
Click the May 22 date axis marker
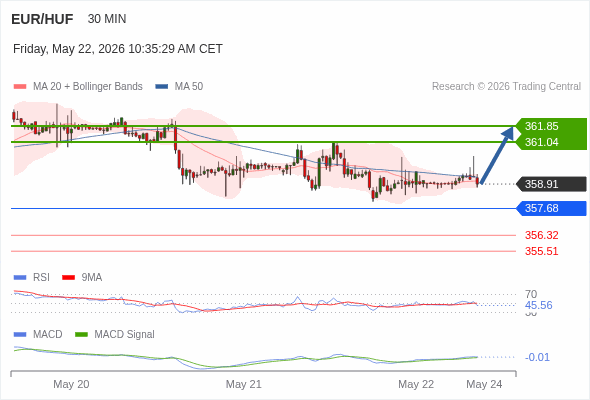416,384
